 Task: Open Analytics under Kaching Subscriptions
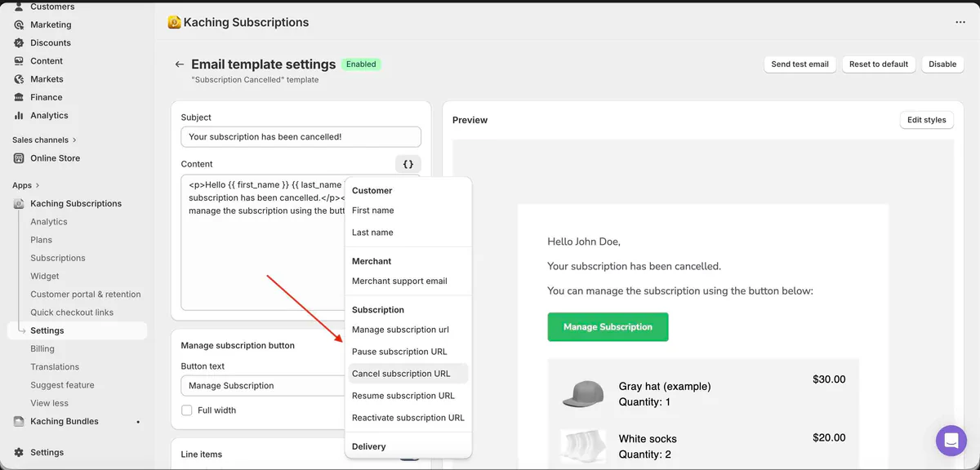coord(49,222)
